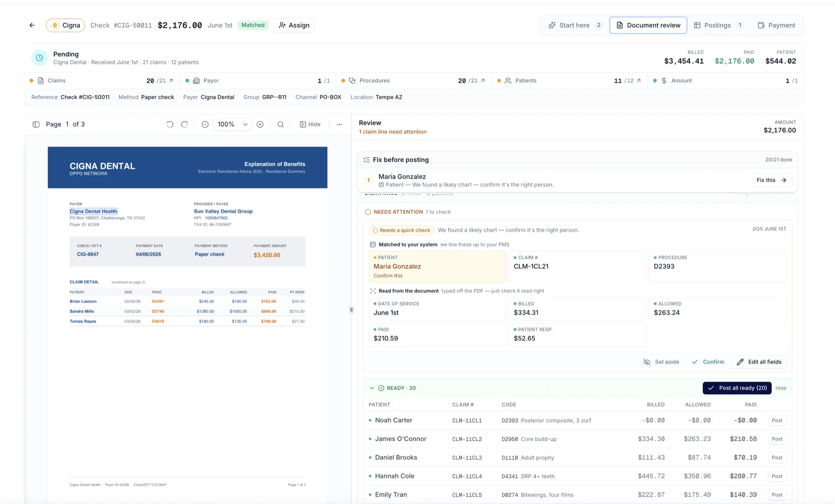Select the D2393 procedure field

(x=718, y=267)
